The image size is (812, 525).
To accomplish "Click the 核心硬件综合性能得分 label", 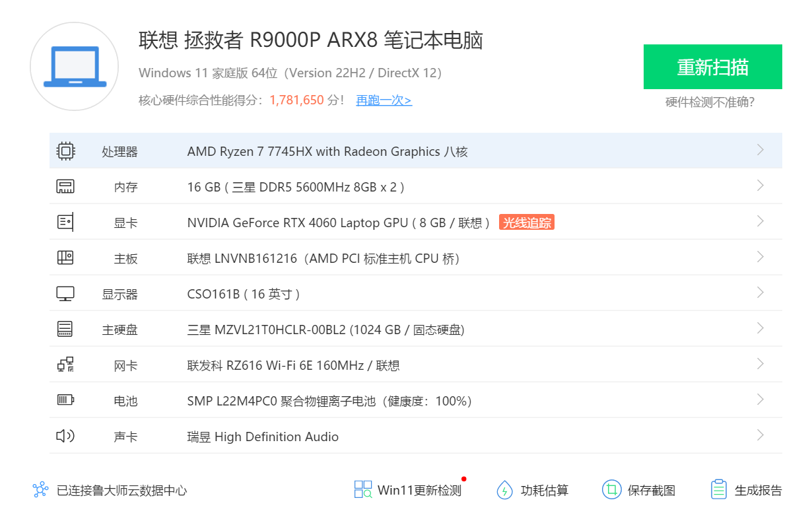I will pyautogui.click(x=201, y=100).
